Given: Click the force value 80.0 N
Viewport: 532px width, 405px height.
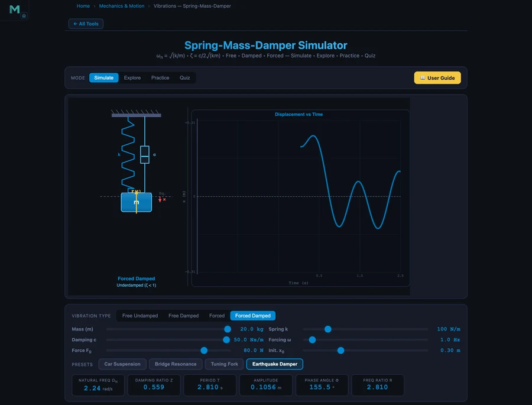Looking at the screenshot, I should coord(254,351).
